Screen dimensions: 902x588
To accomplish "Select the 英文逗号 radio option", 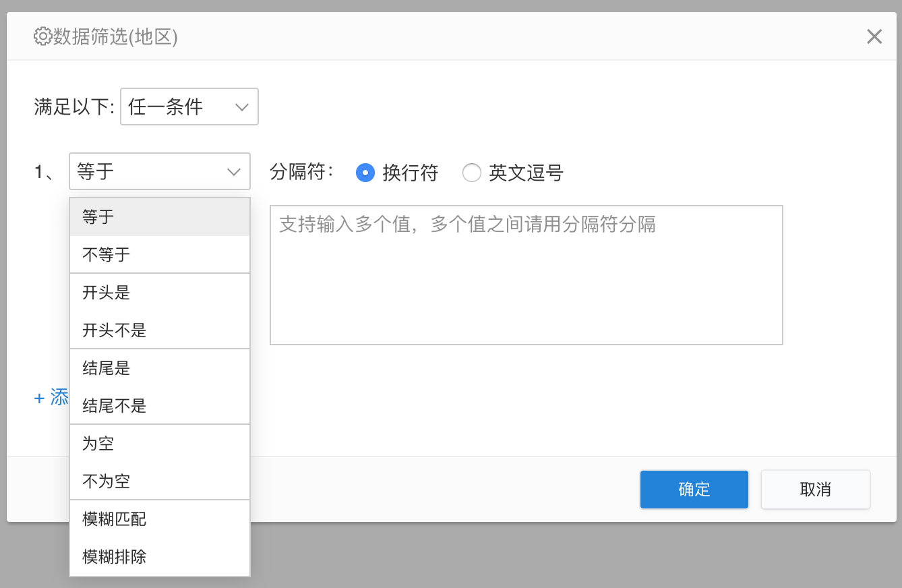I will click(x=471, y=173).
